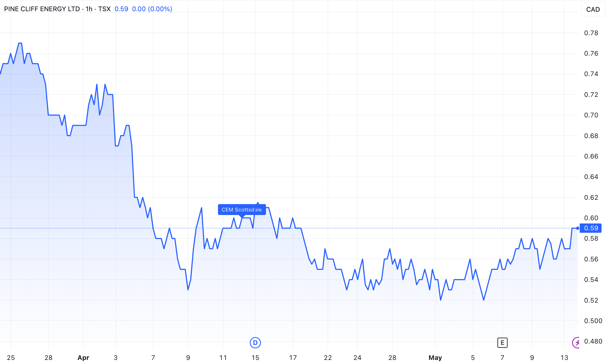This screenshot has width=607, height=364.
Task: Click the 0.00 (0.00%) change value
Action: 152,9
